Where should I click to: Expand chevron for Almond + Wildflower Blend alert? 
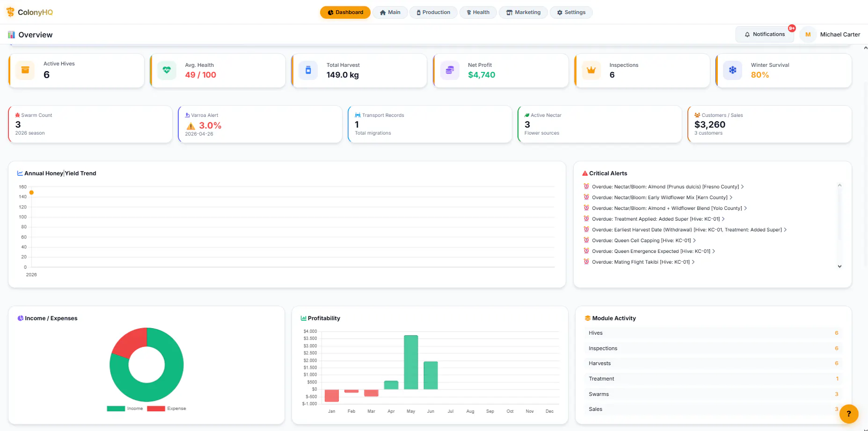click(745, 208)
